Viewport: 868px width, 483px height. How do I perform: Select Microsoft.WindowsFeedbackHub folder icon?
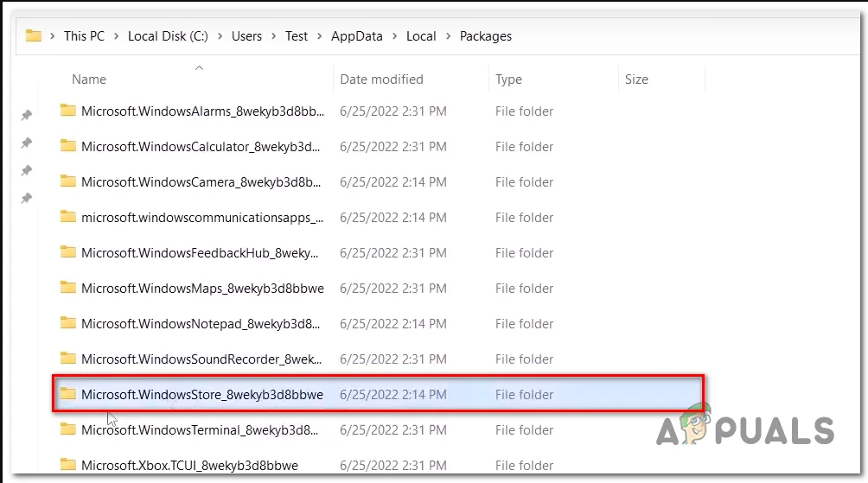(x=68, y=251)
